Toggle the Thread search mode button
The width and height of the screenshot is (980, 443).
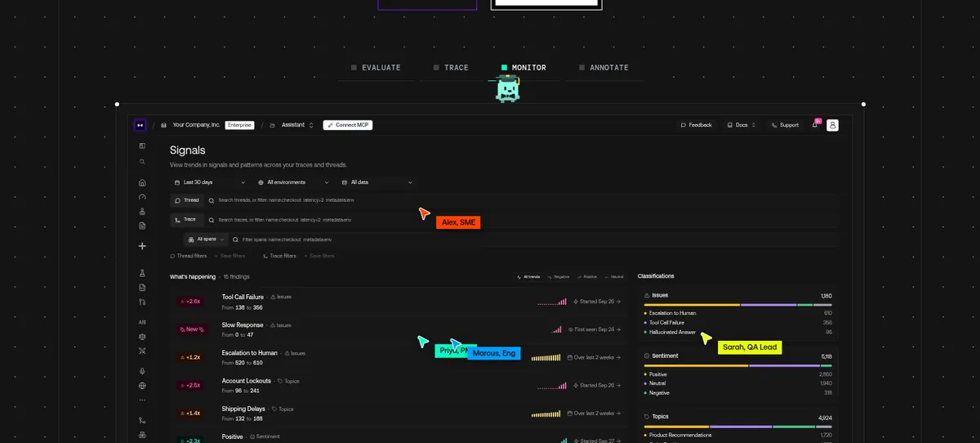click(187, 200)
